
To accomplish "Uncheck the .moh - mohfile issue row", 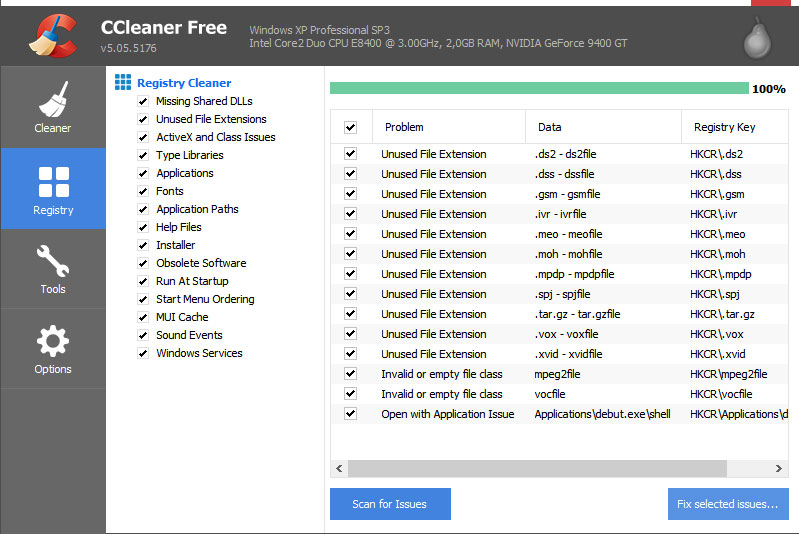I will 351,253.
